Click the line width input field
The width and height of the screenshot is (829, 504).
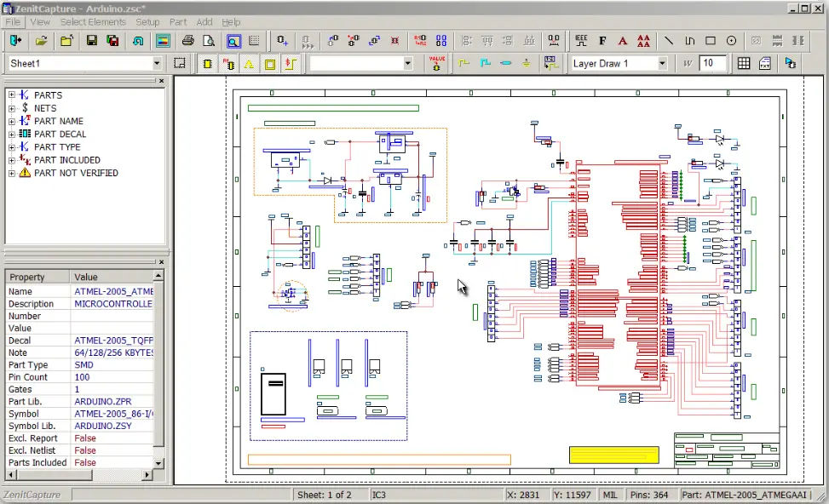(712, 63)
